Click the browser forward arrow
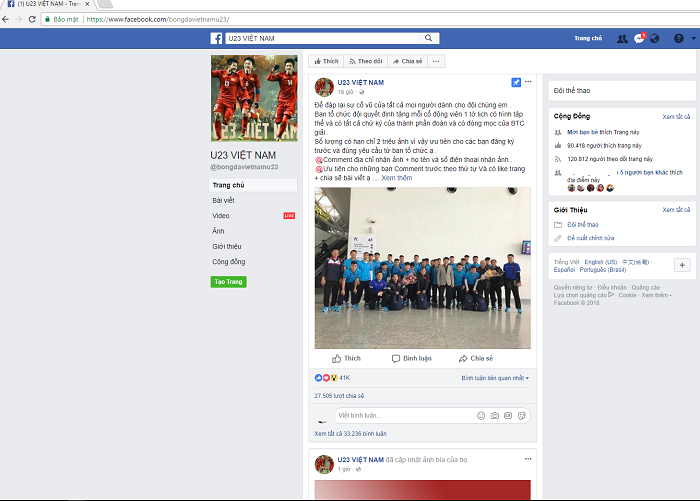700x501 pixels. 19,19
